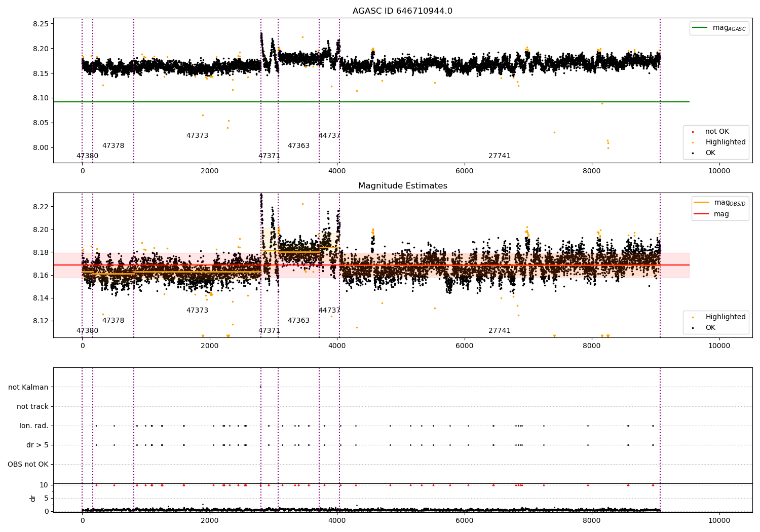Select obsid label 47363 in Magnitude Estimates plot
760x532 pixels.
coord(298,321)
